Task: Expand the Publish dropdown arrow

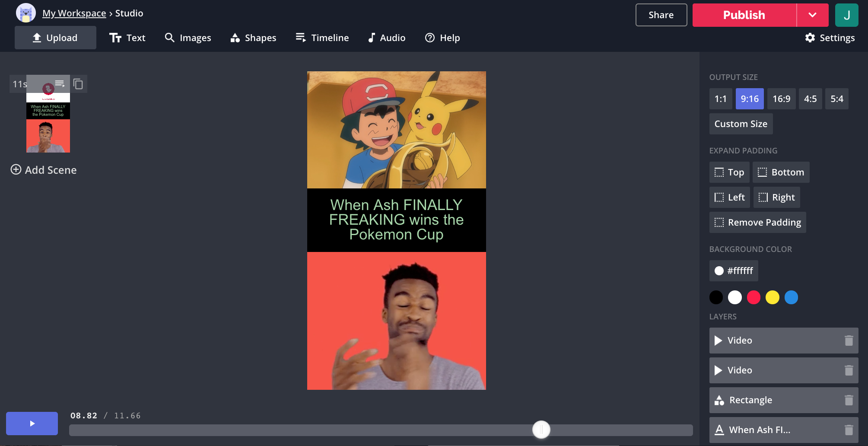Action: 812,15
